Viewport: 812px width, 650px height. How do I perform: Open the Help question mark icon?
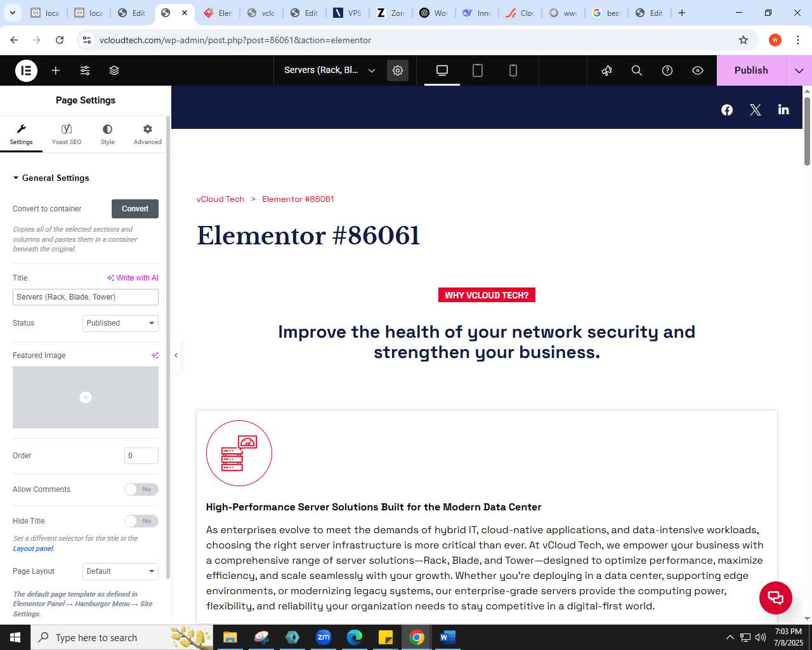tap(667, 70)
